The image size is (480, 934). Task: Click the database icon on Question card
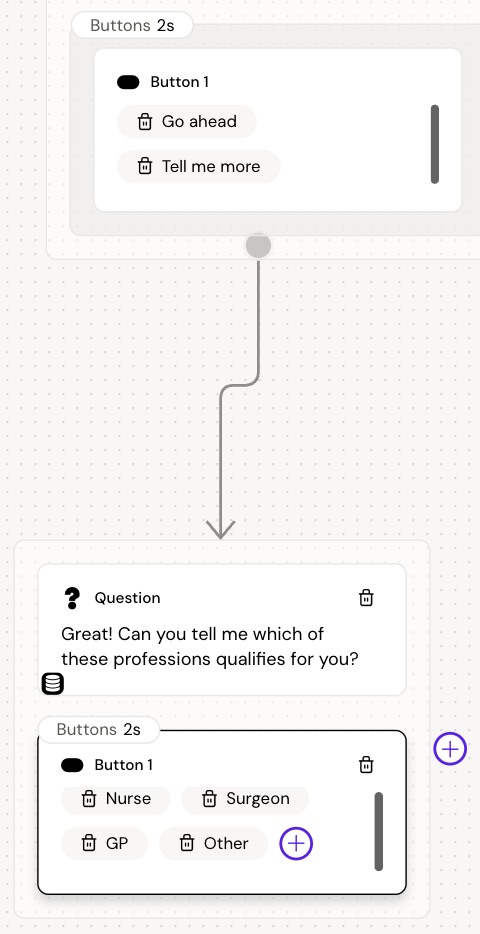click(x=52, y=684)
